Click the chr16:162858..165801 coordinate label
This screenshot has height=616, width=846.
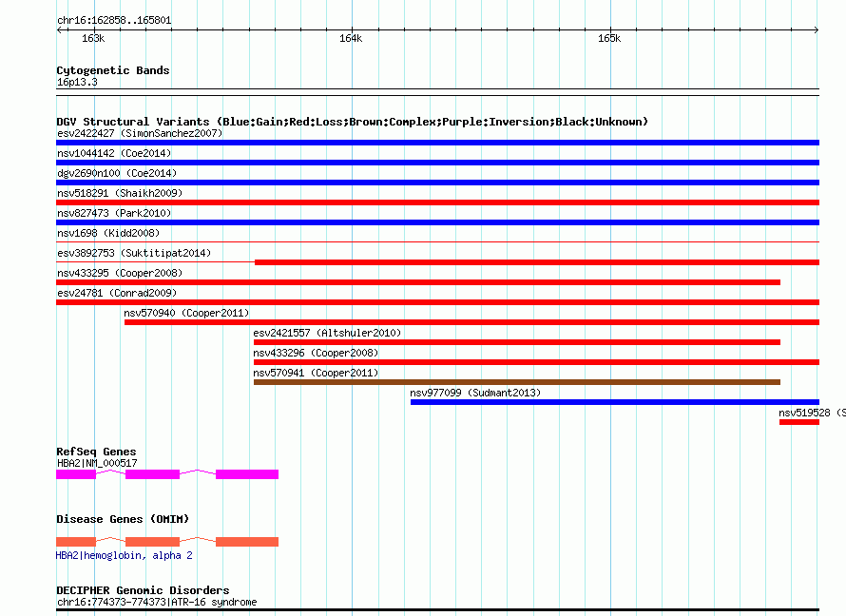click(x=114, y=20)
